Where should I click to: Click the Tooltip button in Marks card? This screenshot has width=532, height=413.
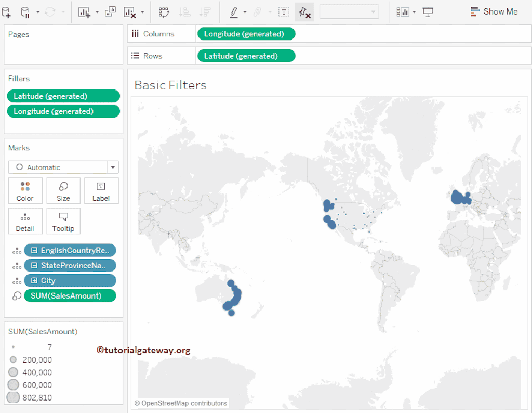point(63,221)
